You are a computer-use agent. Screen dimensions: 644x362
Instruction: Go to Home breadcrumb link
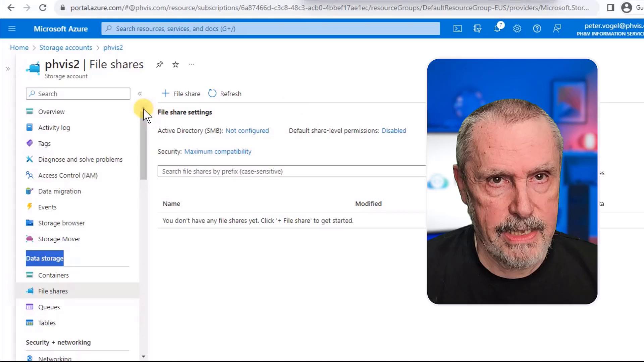(19, 48)
